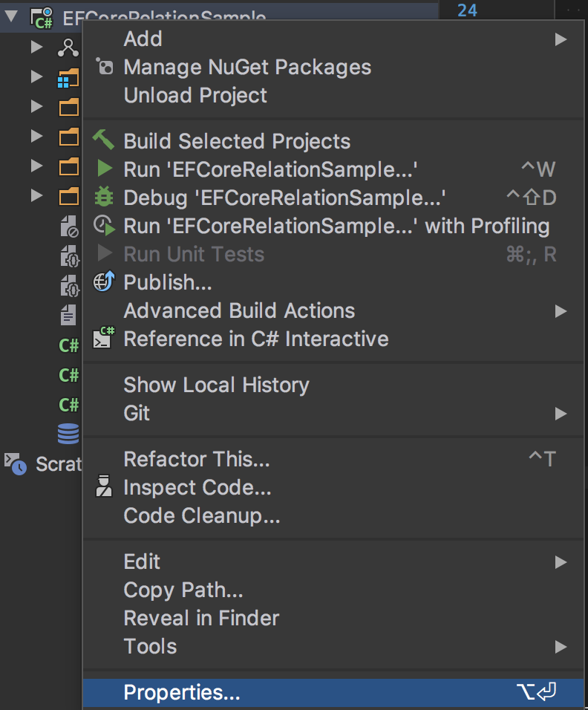
Task: Collapse the EFCoreRelationSample project node
Action: point(11,16)
